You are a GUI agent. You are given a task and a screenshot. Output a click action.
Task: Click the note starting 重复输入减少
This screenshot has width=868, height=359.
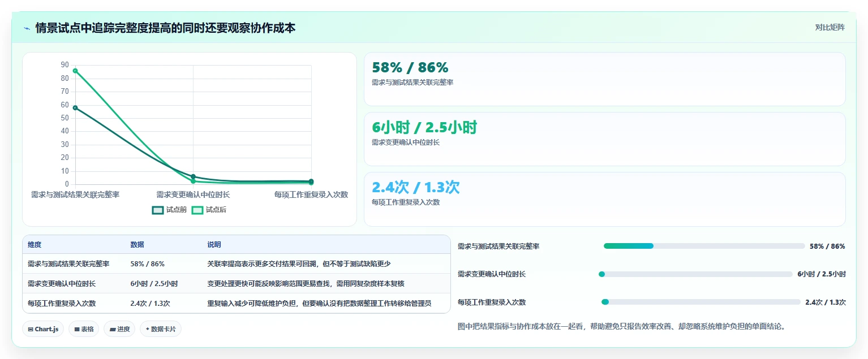(x=319, y=304)
